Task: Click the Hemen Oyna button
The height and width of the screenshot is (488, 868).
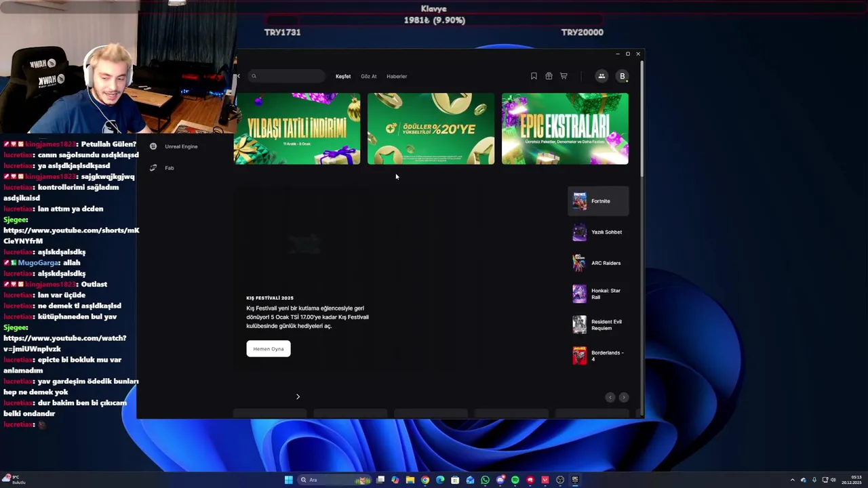Action: pyautogui.click(x=269, y=348)
